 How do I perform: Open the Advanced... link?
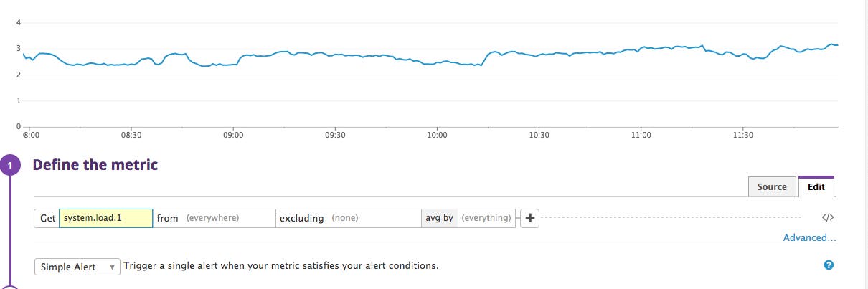pos(809,237)
